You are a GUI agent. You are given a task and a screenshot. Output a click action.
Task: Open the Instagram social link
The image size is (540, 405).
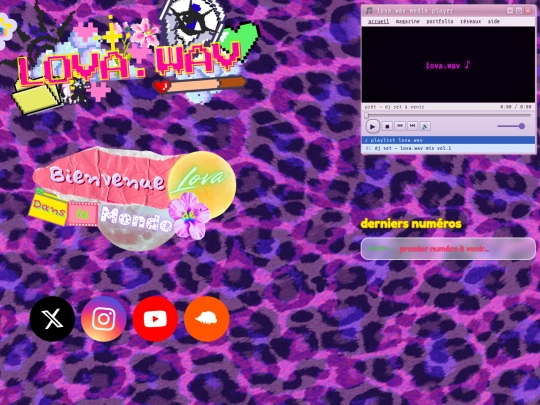point(104,319)
